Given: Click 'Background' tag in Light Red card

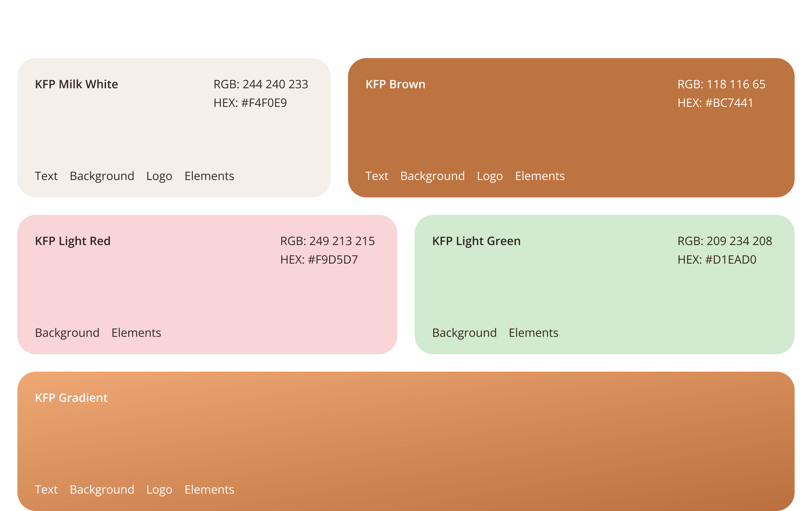Looking at the screenshot, I should pos(67,333).
